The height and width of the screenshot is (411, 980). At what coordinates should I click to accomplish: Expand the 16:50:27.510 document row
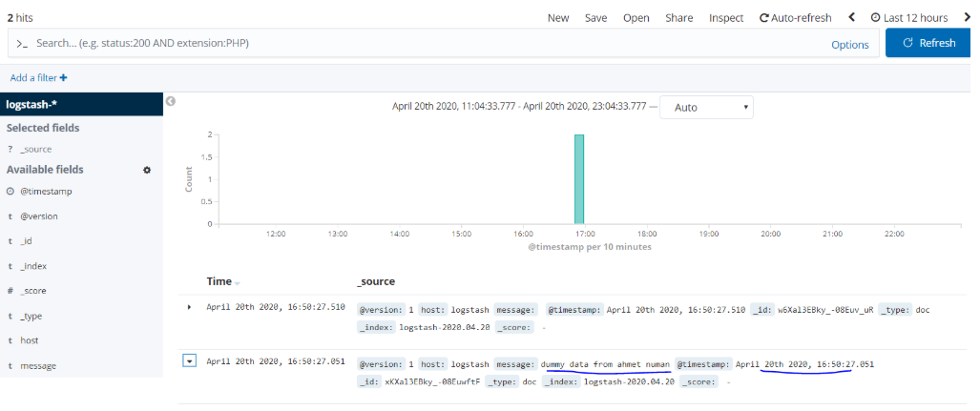189,307
